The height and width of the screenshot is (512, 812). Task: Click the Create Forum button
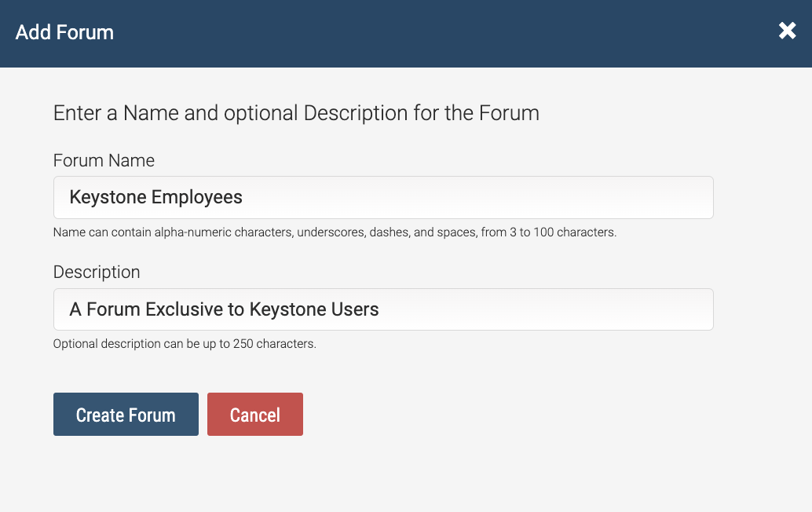(126, 414)
